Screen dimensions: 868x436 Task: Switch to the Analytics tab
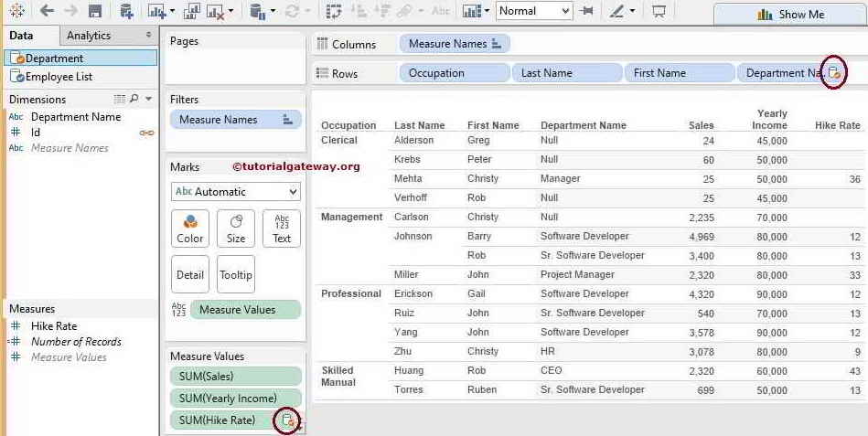pyautogui.click(x=89, y=36)
